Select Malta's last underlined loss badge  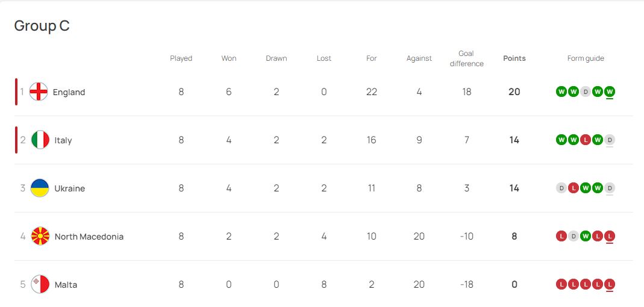[x=610, y=284]
